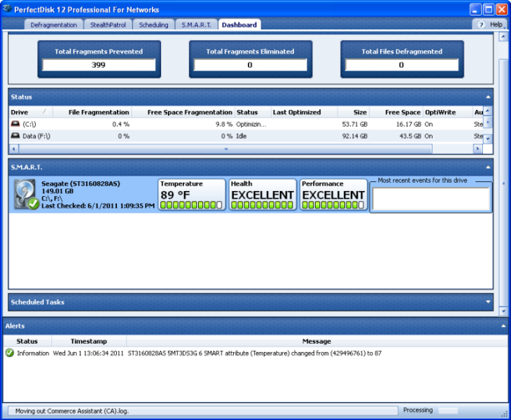Screen dimensions: 511x420
Task: Click the green Information alert icon
Action: click(10, 353)
